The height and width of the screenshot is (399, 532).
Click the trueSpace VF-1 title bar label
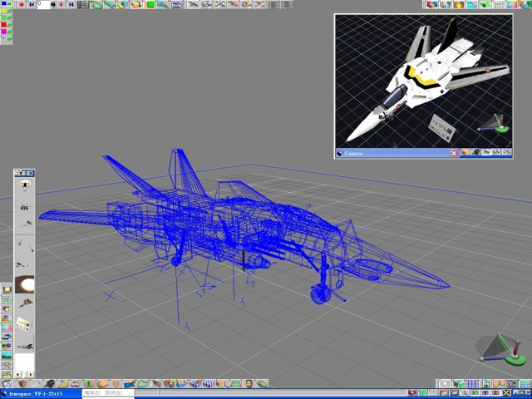click(x=33, y=393)
